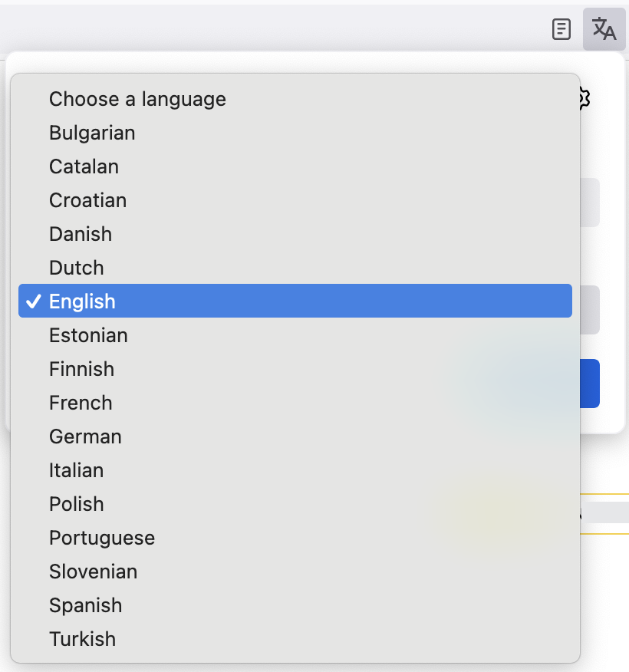This screenshot has height=672, width=629.
Task: Pick Croatian from the list
Action: point(87,199)
